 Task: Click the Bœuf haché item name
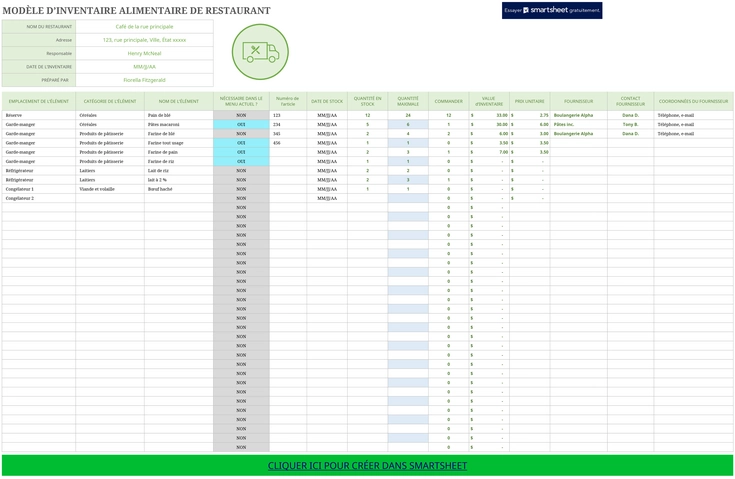[179, 189]
